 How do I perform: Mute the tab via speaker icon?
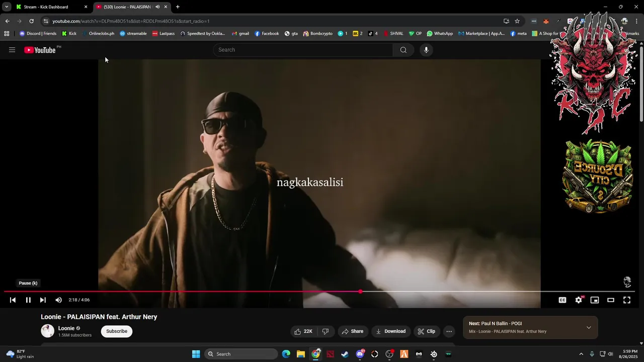(x=157, y=7)
